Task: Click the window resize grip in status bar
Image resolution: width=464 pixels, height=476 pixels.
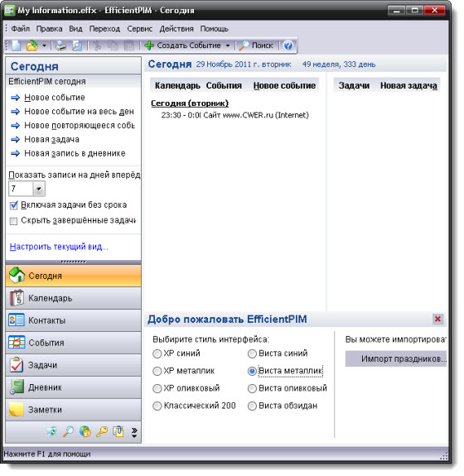Action: [444, 455]
